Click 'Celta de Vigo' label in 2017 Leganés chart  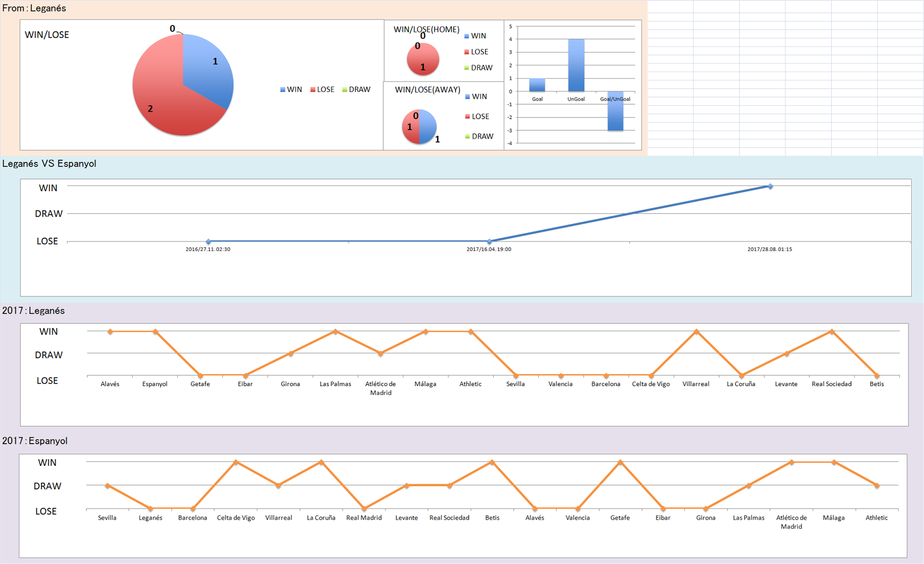pyautogui.click(x=651, y=384)
